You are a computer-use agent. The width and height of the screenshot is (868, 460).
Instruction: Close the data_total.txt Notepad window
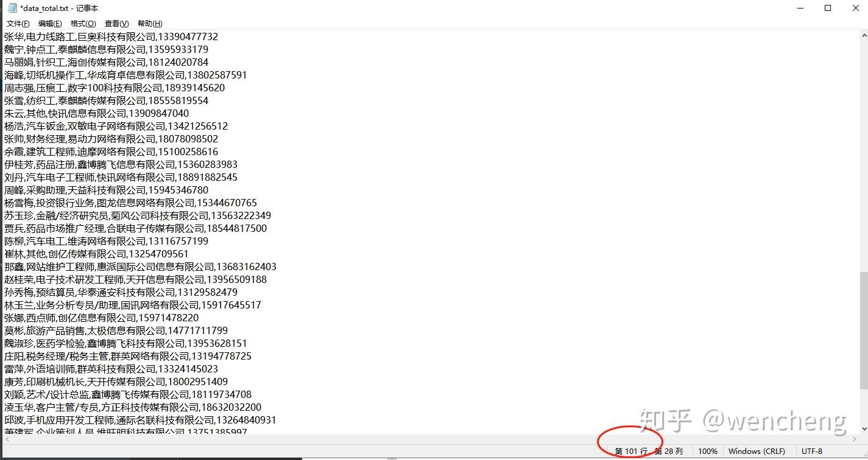(x=855, y=8)
